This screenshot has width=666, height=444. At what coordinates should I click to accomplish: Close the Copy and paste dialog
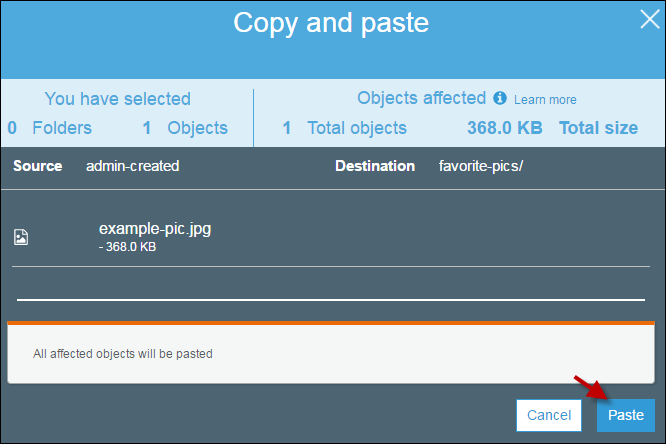tap(649, 20)
